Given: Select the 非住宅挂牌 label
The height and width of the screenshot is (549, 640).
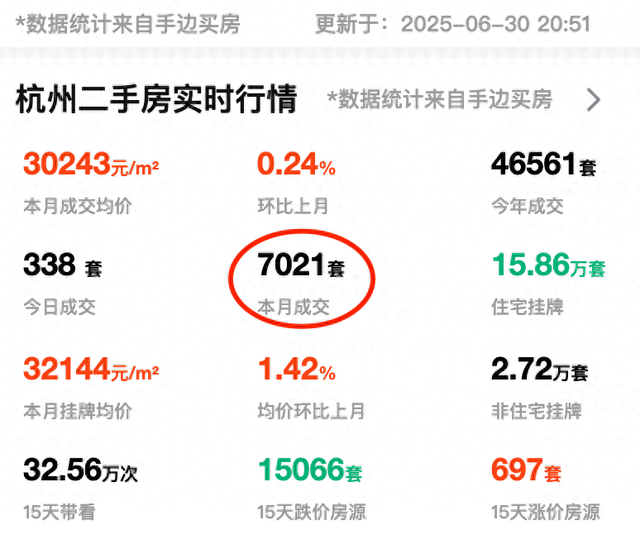Looking at the screenshot, I should click(x=536, y=411).
